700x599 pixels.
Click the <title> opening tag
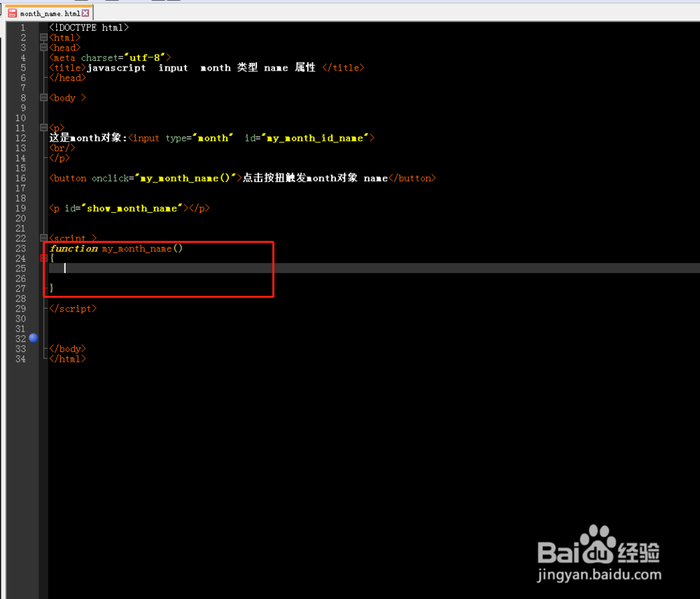(67, 68)
